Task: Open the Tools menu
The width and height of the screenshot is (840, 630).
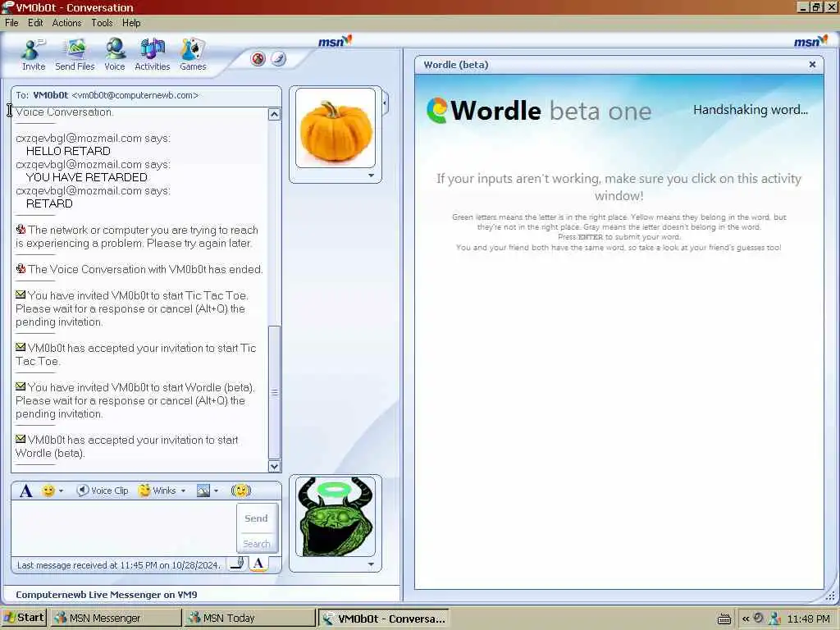Action: 102,23
